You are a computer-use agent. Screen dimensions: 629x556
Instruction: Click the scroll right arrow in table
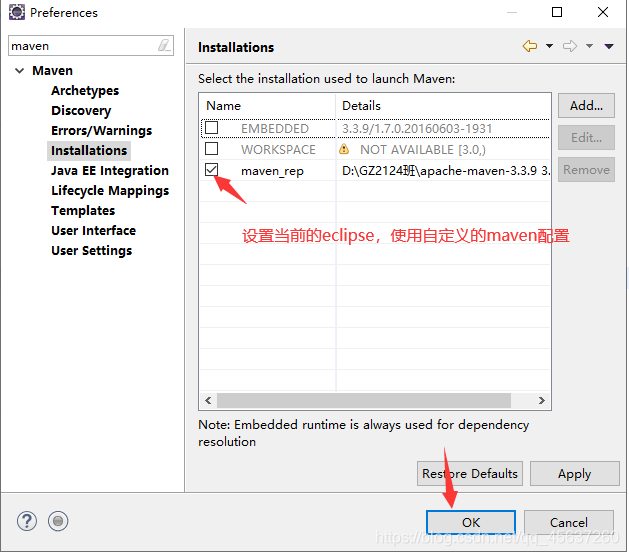click(x=542, y=400)
